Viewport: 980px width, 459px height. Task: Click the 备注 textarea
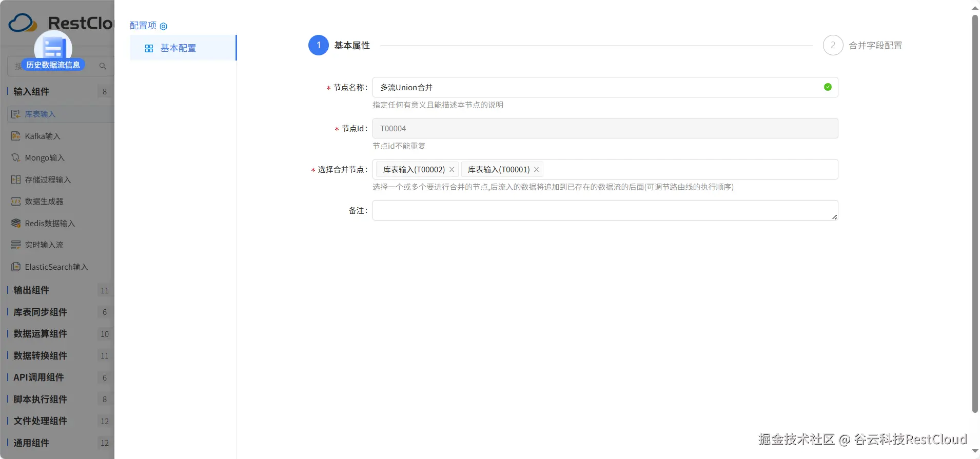(x=605, y=210)
